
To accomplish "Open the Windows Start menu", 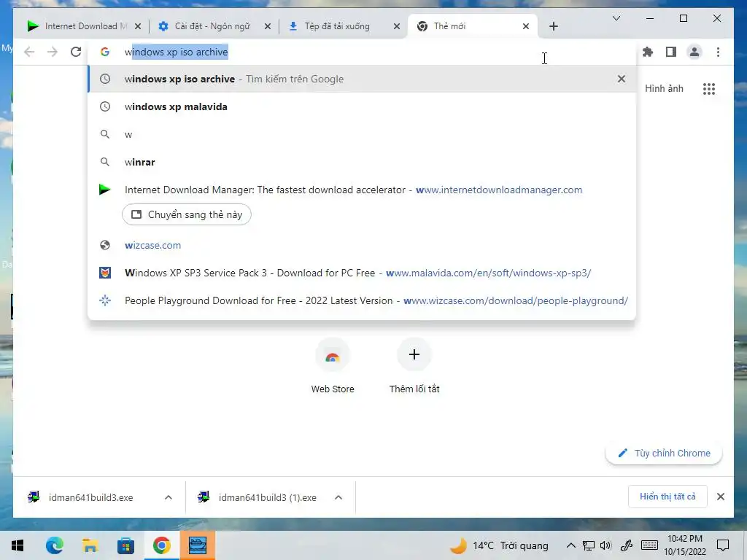I will pyautogui.click(x=18, y=545).
